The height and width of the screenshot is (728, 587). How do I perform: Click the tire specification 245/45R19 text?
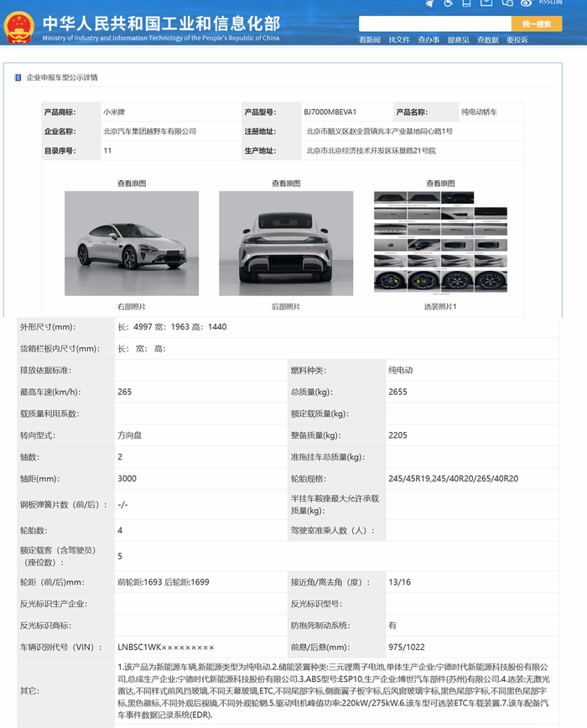pyautogui.click(x=454, y=479)
